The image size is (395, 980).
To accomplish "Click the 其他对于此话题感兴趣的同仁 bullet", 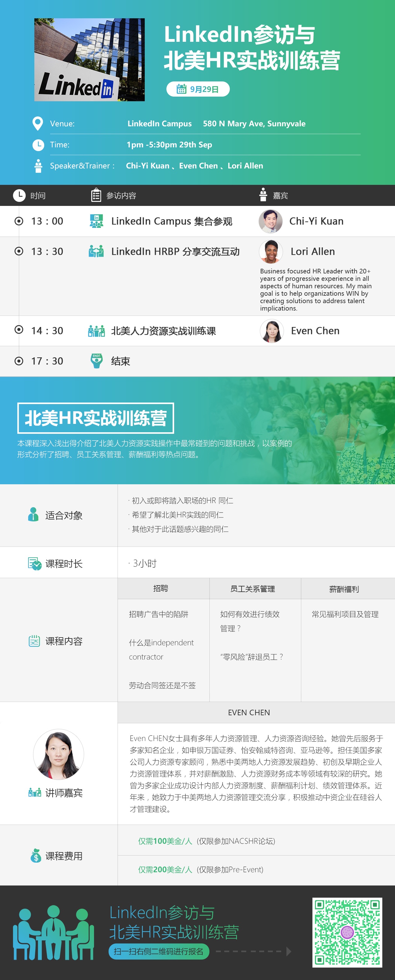I will click(178, 529).
